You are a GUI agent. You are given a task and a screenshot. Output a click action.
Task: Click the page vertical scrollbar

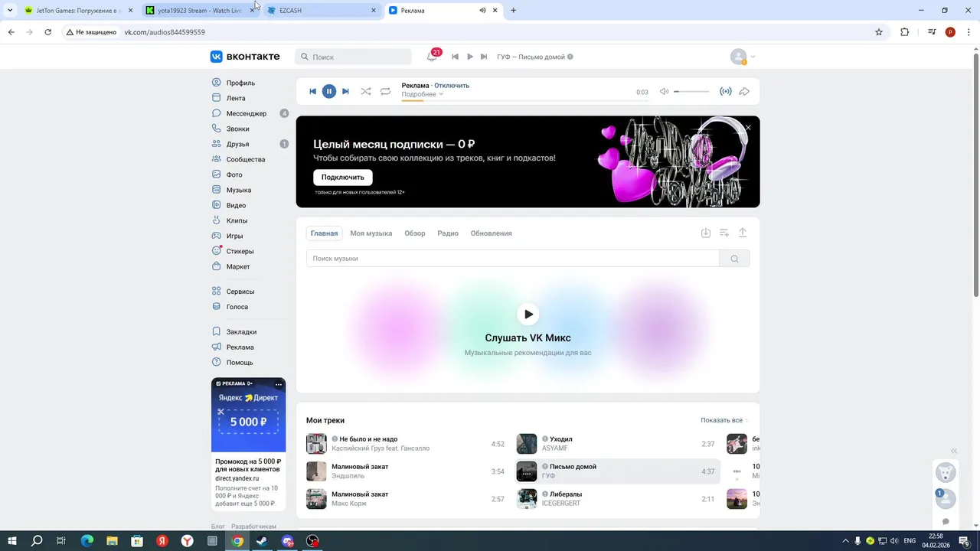pos(975,176)
